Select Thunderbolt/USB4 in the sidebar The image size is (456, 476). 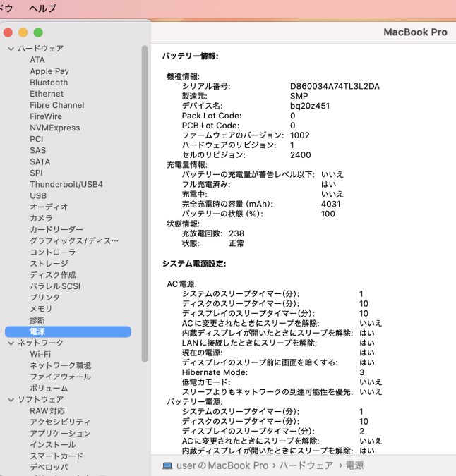66,184
